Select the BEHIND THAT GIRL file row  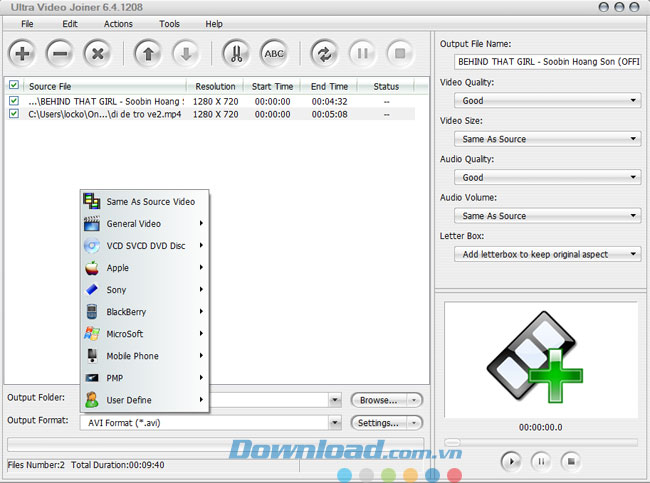211,101
